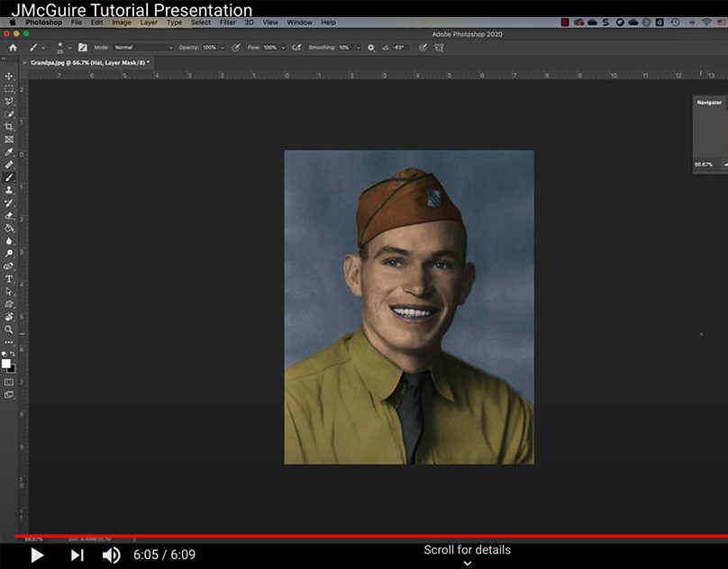The height and width of the screenshot is (569, 728).
Task: Select the Path Selection tool
Action: (9, 292)
